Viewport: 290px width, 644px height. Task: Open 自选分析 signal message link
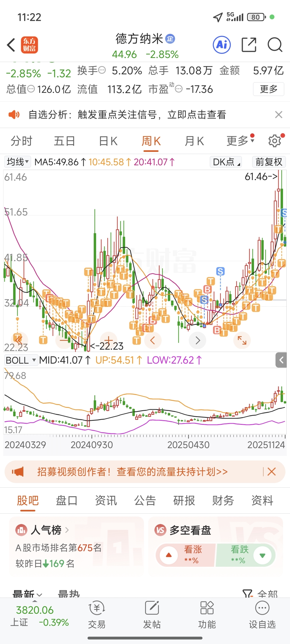(127, 115)
